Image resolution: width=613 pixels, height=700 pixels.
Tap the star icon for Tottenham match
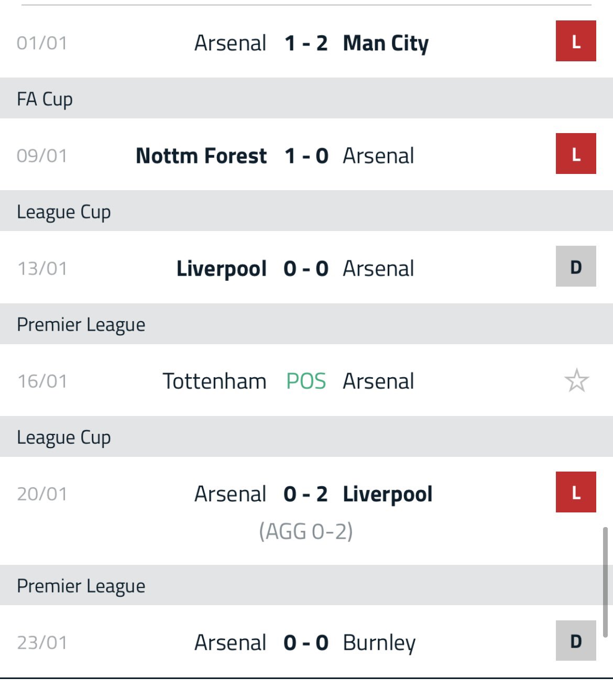coord(576,380)
